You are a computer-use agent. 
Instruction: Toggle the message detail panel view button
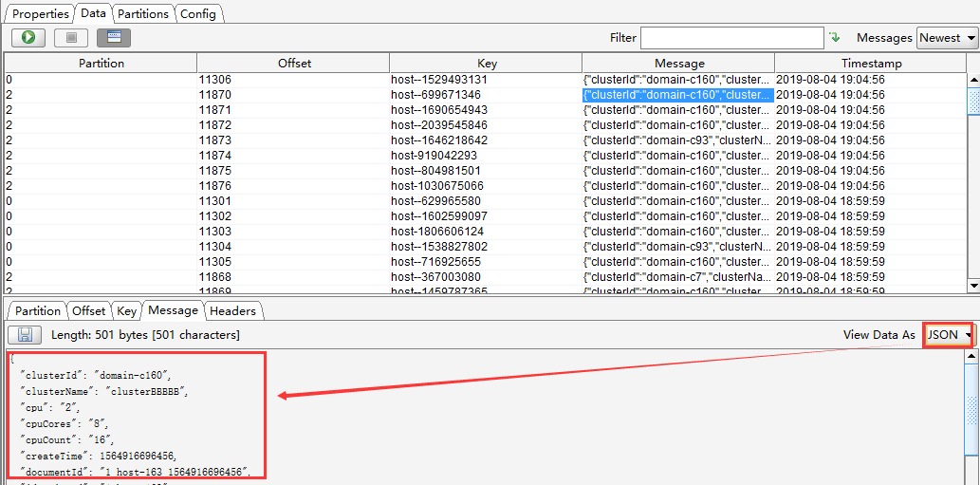[x=114, y=38]
